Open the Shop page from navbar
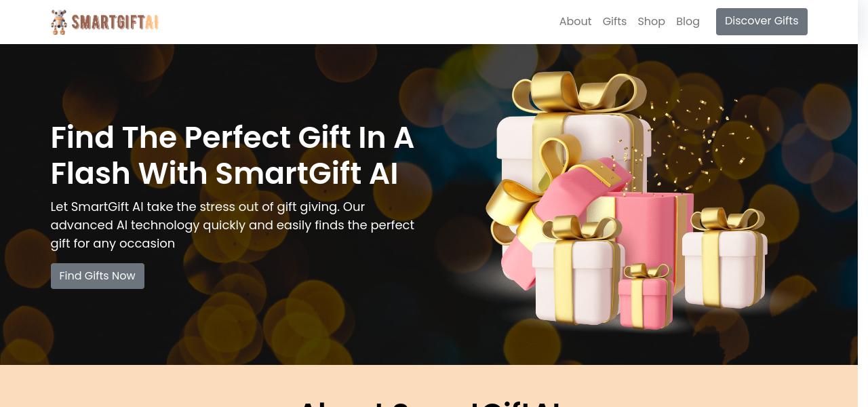 tap(651, 22)
